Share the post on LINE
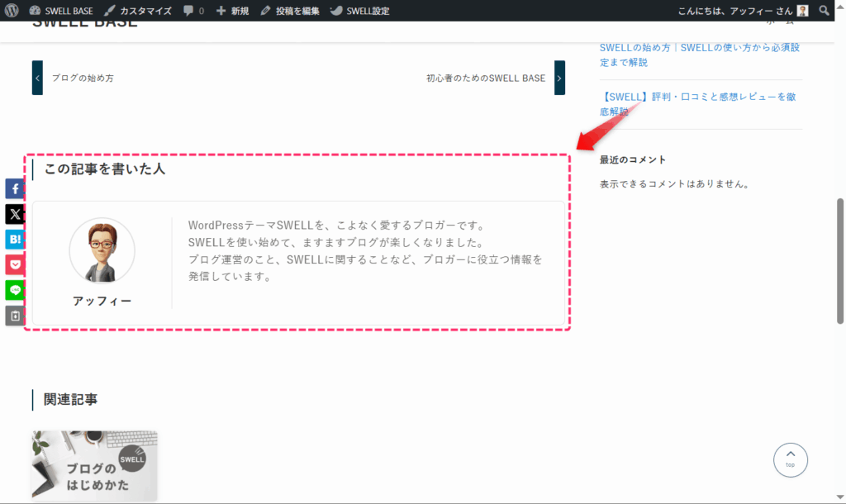 click(15, 290)
